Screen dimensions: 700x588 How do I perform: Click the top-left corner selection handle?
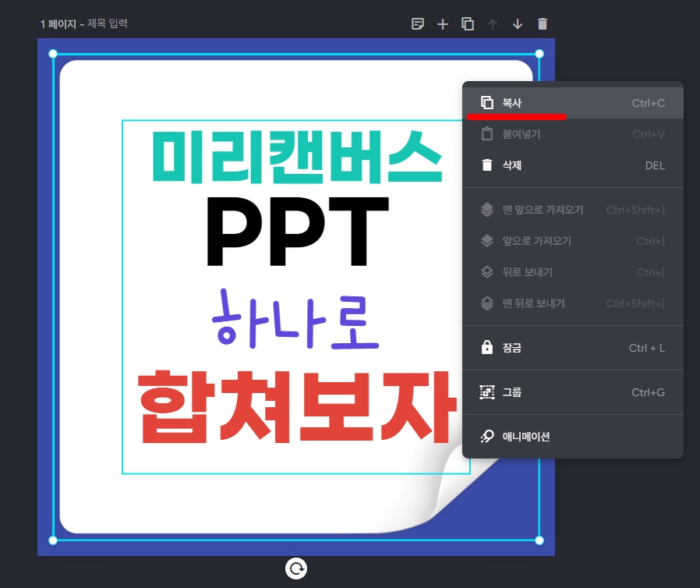51,54
